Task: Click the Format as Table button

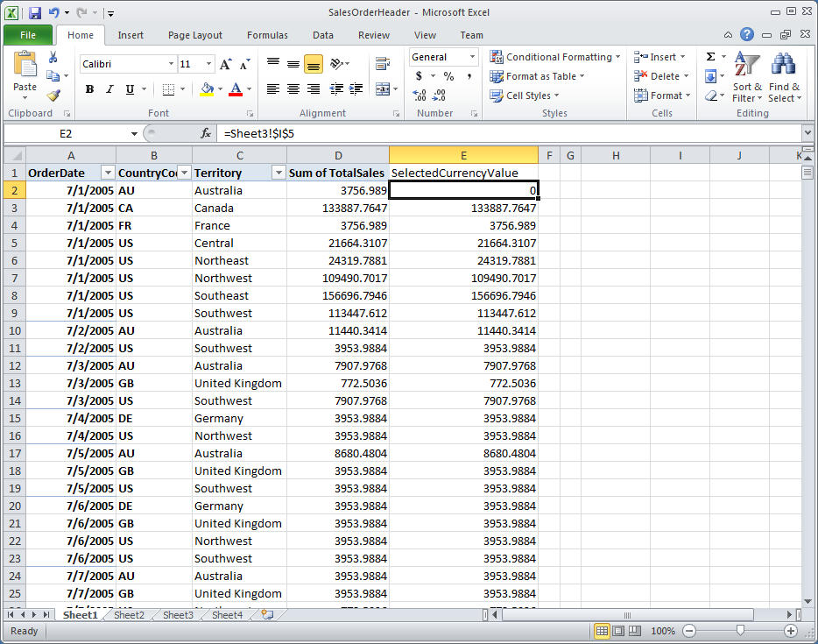Action: [537, 76]
